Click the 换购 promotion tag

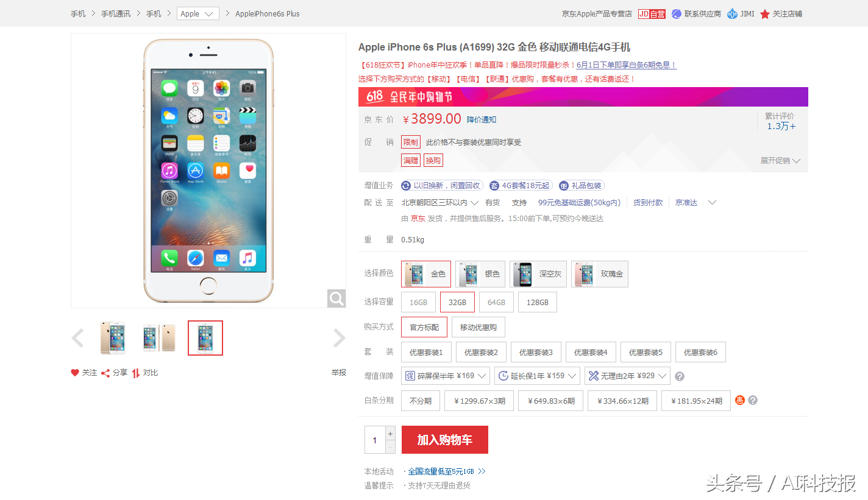(x=433, y=160)
